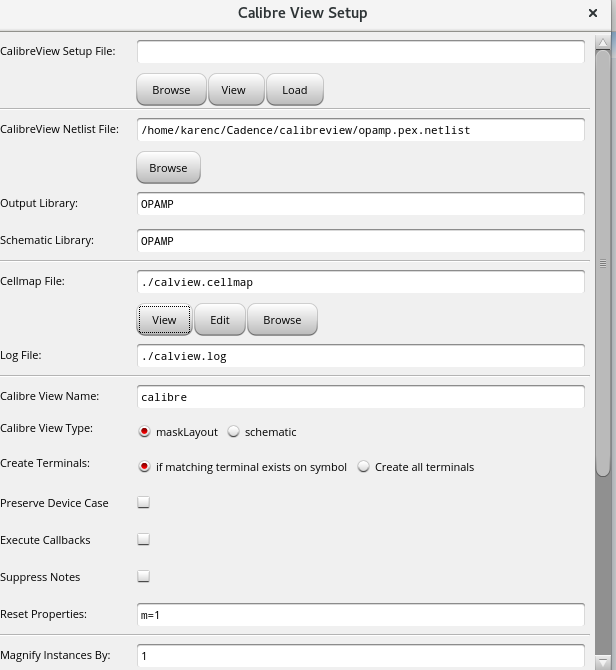Select maskLayout view type radio
This screenshot has height=670, width=616.
144,432
